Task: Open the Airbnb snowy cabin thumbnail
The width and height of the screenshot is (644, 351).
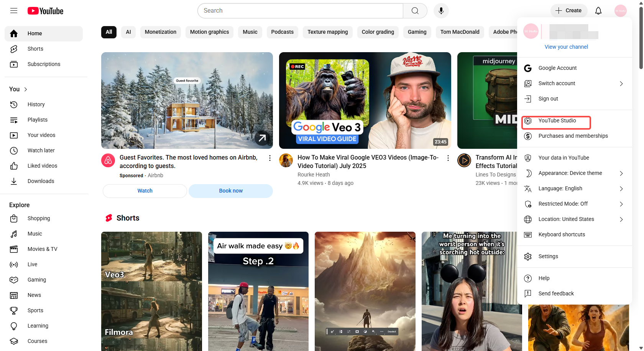Action: [x=187, y=101]
